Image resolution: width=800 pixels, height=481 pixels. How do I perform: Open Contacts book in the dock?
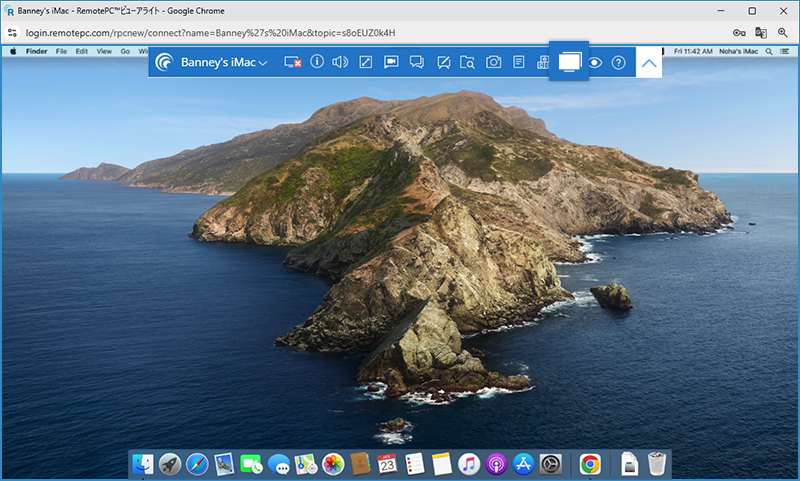coord(360,464)
